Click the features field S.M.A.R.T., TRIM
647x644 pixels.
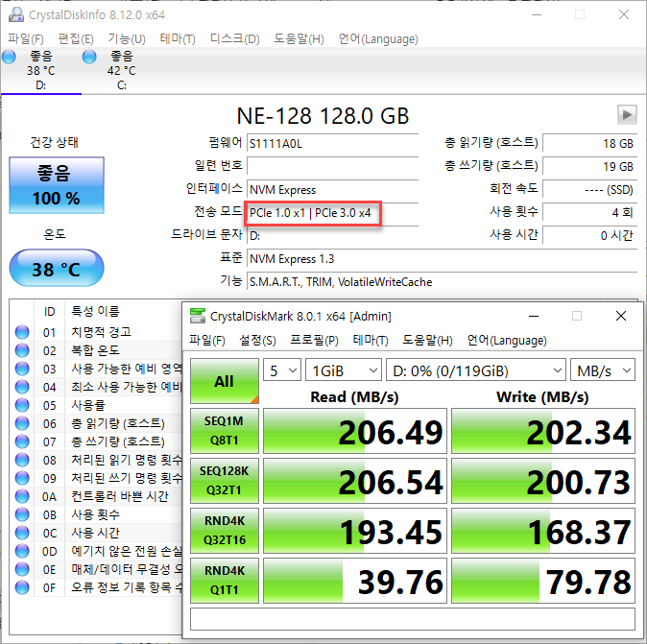442,282
